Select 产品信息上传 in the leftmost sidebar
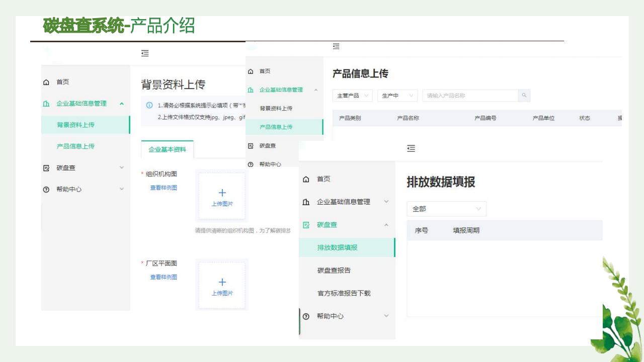 pos(75,146)
